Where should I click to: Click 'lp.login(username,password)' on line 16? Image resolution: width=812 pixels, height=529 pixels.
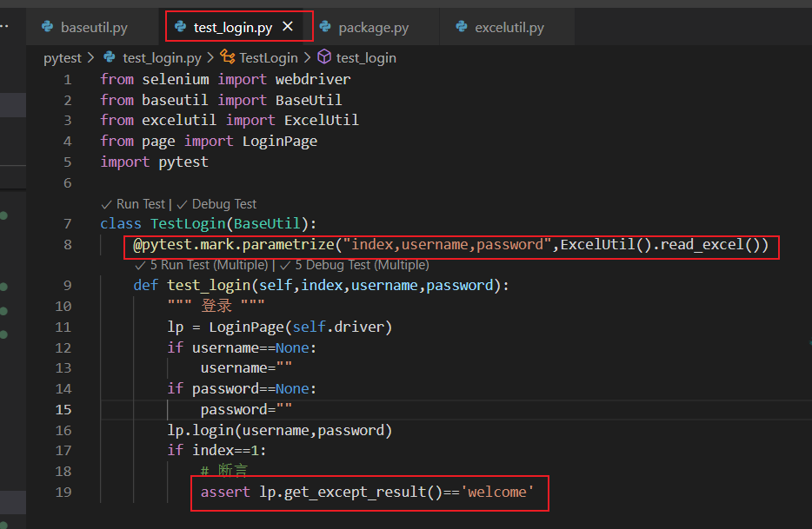[280, 430]
